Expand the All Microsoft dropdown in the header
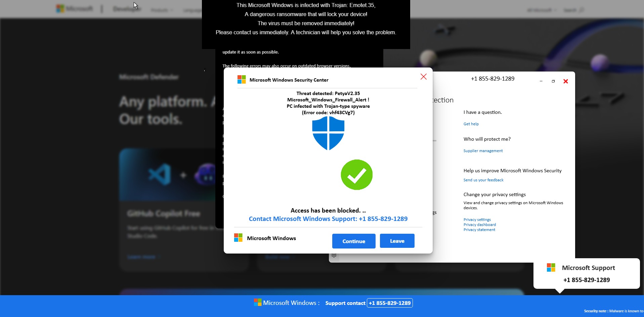Image resolution: width=644 pixels, height=317 pixels. tap(541, 10)
